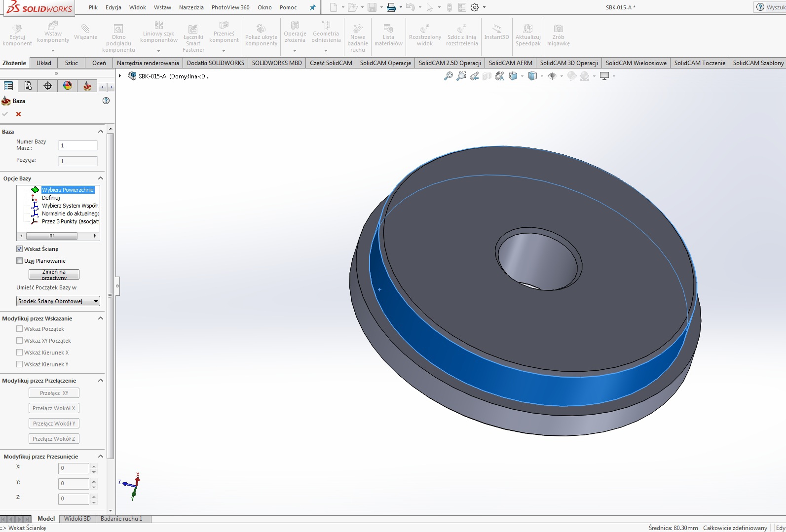Click the property panel vertical scrollbar
This screenshot has width=786, height=532.
point(111,296)
